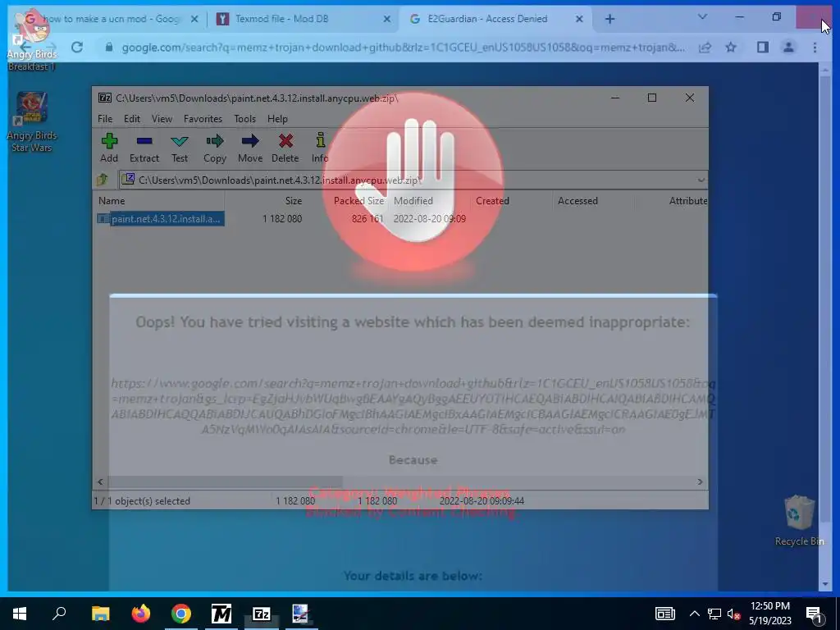Close the Texmod file - Mod DB tab
This screenshot has height=630, width=840.
pyautogui.click(x=387, y=20)
